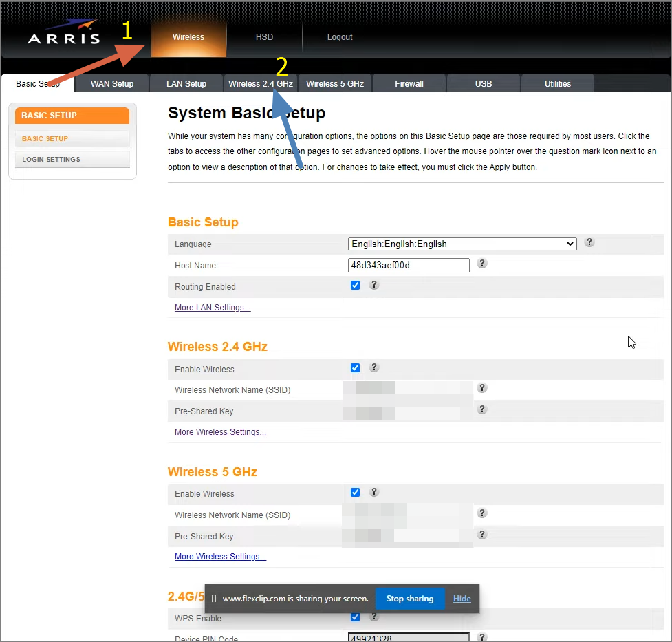Click the Host Name help question mark
This screenshot has height=642, width=672.
pyautogui.click(x=481, y=264)
